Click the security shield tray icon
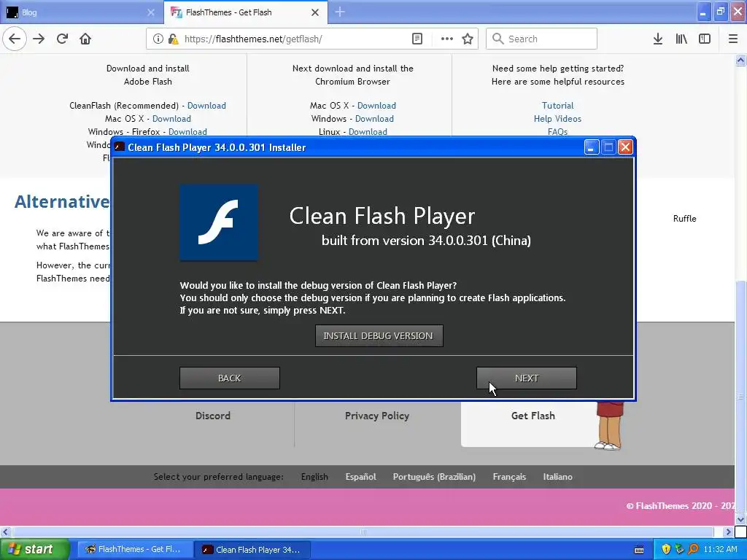Screen dimensions: 747x560 pos(666,549)
